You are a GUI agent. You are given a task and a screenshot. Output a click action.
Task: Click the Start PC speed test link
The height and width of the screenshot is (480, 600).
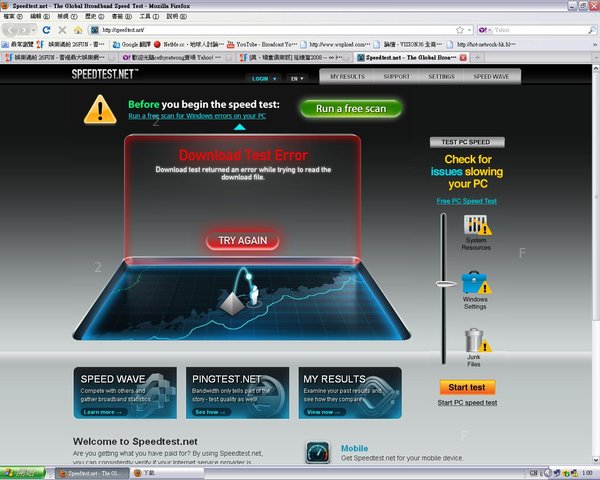point(467,403)
